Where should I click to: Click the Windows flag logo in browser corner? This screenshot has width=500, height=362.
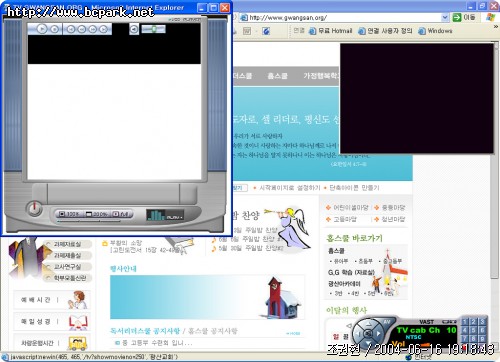(x=491, y=17)
